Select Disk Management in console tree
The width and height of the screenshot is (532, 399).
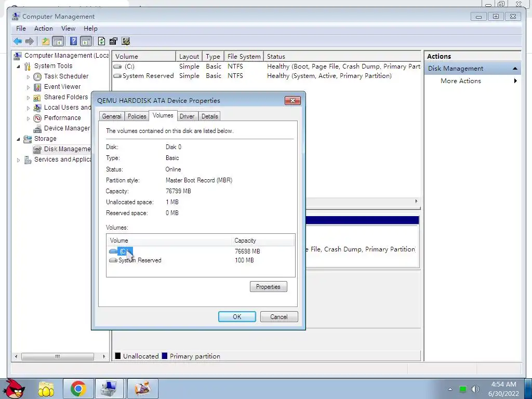click(x=67, y=149)
